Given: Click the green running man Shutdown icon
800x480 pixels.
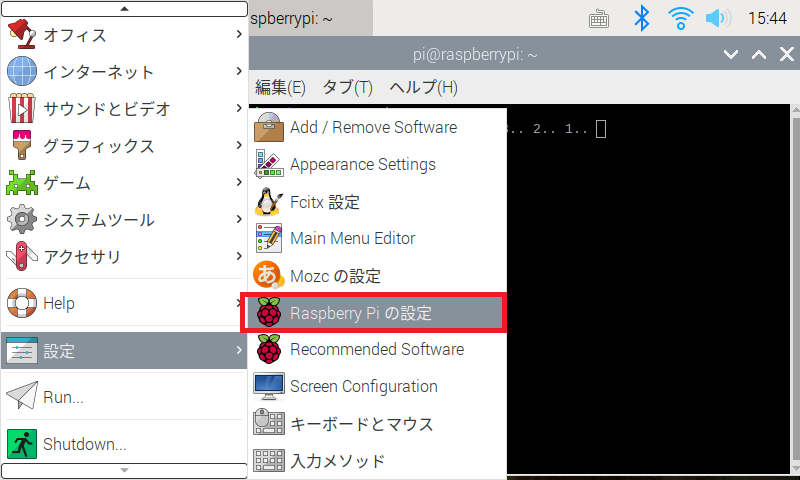Looking at the screenshot, I should click(22, 444).
